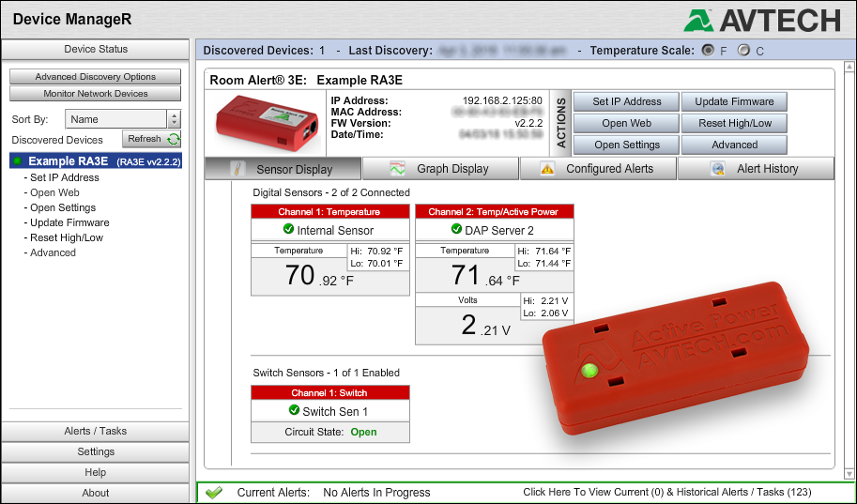Click the warning triangle Configured Alerts icon

[x=546, y=169]
